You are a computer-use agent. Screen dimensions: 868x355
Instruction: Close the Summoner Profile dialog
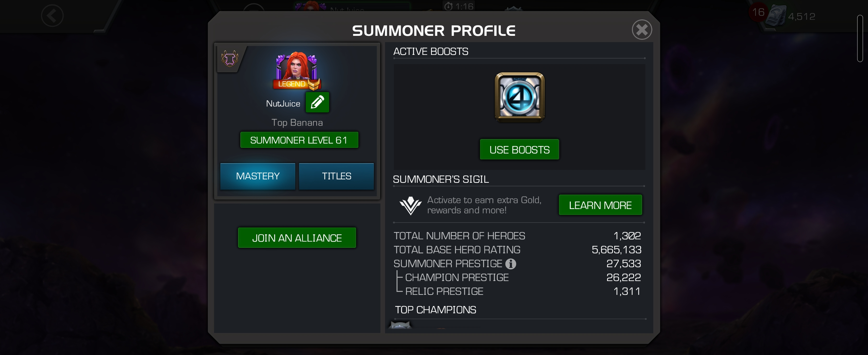click(641, 30)
